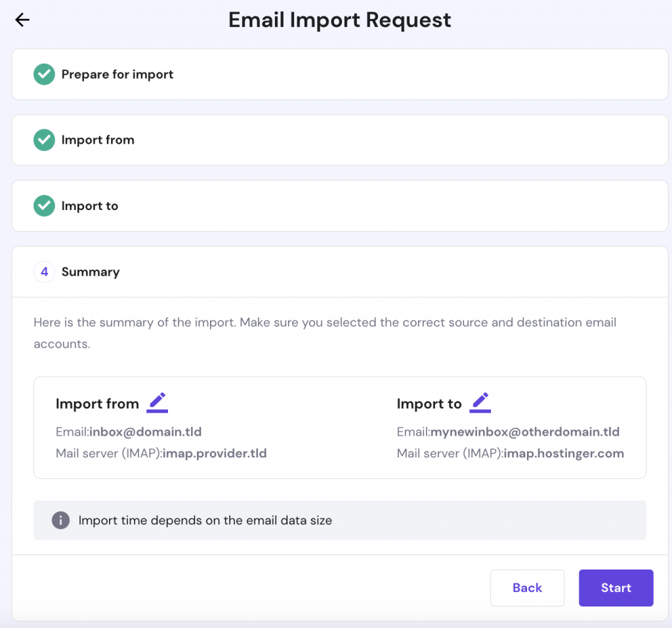Viewport: 672px width, 628px height.
Task: Click the green checkmark on Prepare for import
Action: tap(43, 74)
